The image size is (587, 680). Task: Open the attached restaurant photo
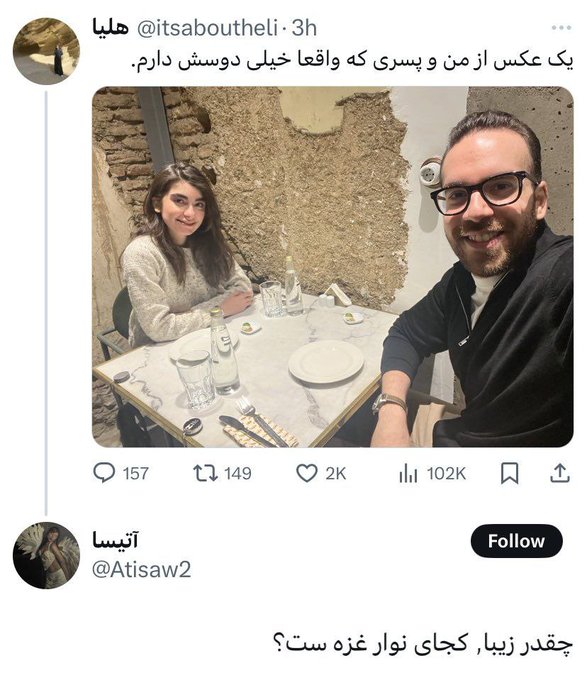coord(333,267)
